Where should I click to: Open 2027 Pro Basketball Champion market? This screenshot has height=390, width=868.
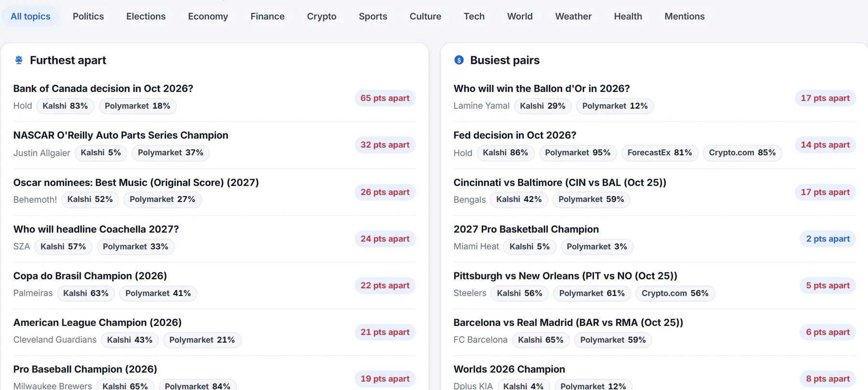pos(526,229)
